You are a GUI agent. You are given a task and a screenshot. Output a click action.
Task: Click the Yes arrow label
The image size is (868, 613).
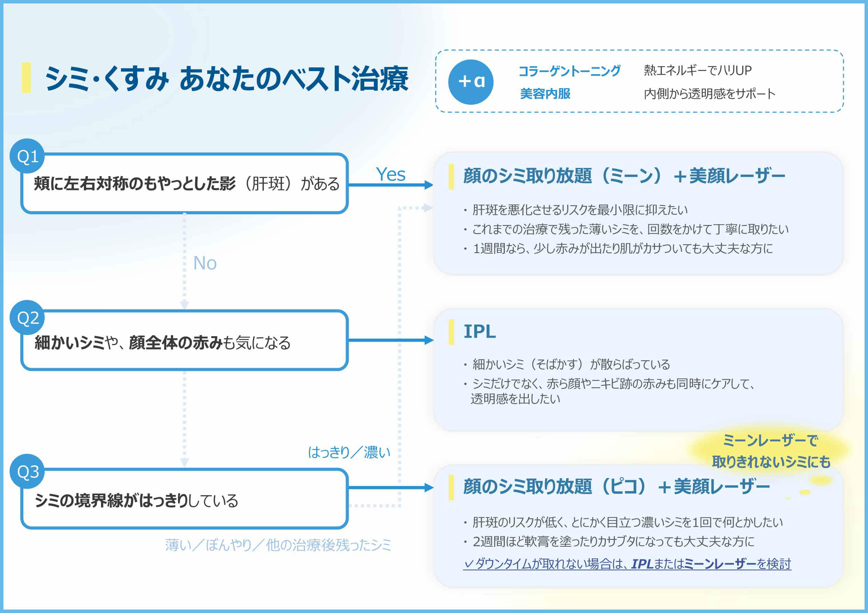pyautogui.click(x=390, y=174)
